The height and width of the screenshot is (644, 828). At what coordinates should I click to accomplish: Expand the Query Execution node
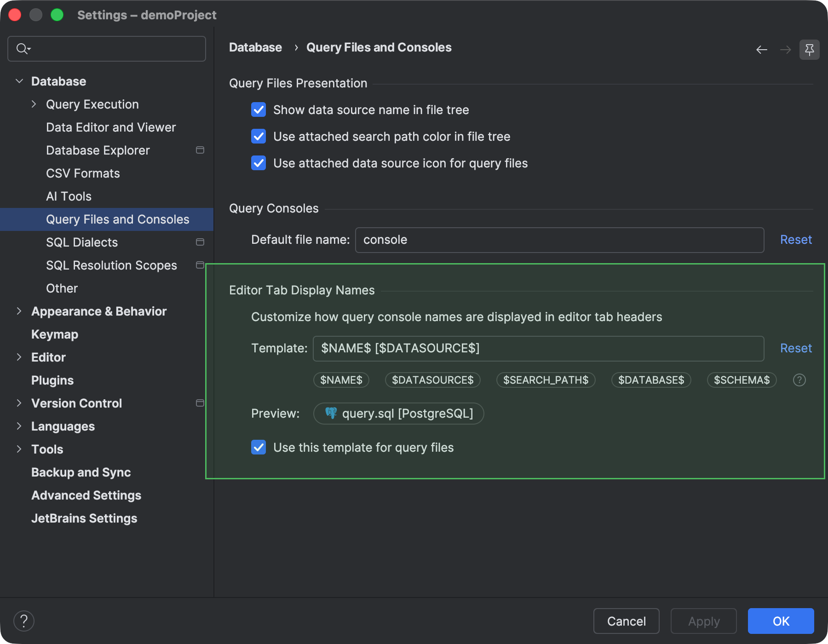point(34,104)
